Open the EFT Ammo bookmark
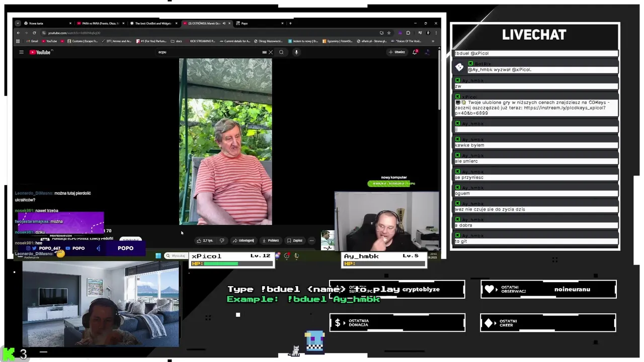The image size is (644, 362). [116, 41]
